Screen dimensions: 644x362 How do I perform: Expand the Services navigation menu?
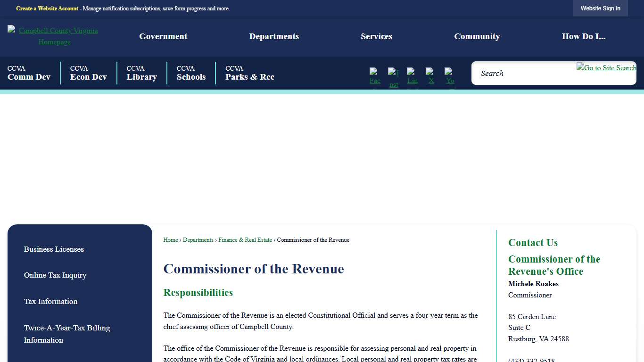pos(376,36)
